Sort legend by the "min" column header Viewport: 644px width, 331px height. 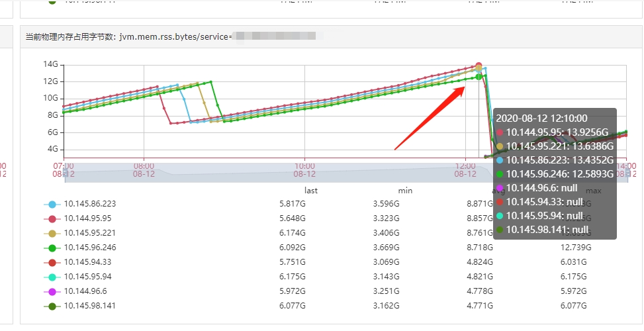(405, 191)
